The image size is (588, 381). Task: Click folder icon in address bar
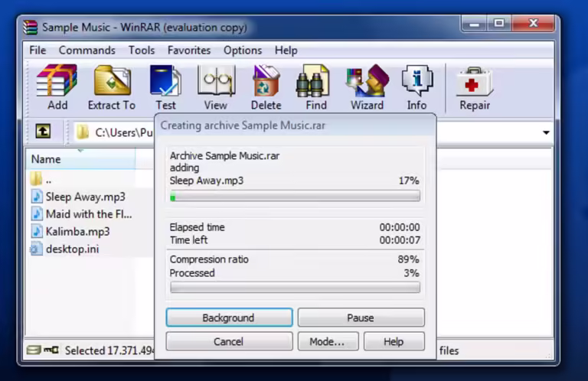[83, 132]
